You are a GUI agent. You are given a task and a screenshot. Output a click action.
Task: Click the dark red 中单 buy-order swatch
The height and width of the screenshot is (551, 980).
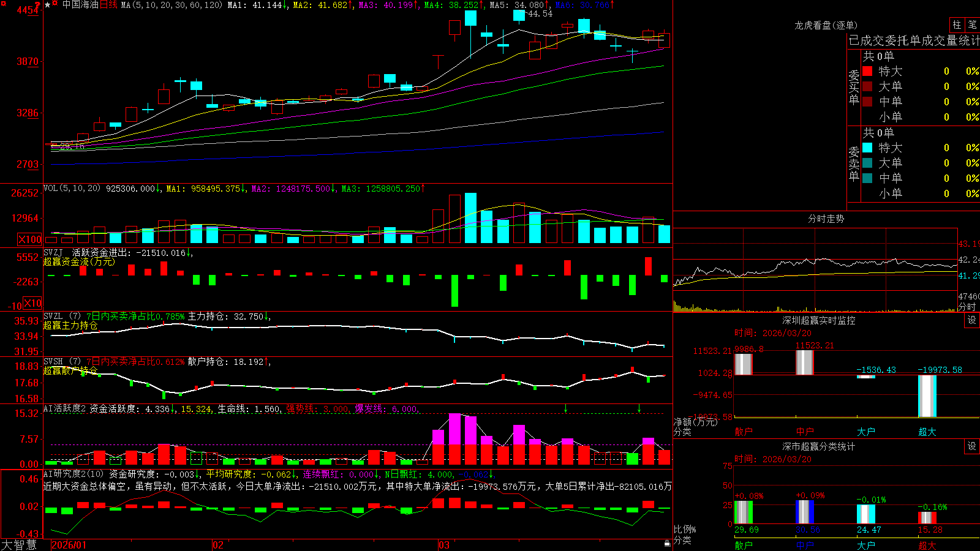[867, 102]
